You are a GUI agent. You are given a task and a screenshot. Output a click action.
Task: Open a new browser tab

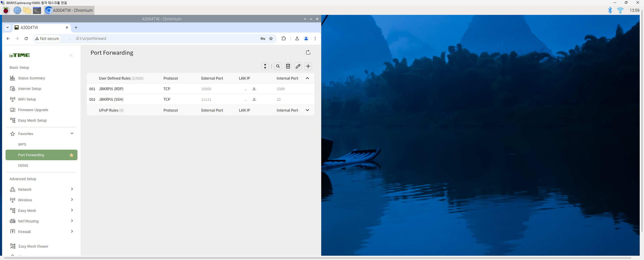pos(76,27)
